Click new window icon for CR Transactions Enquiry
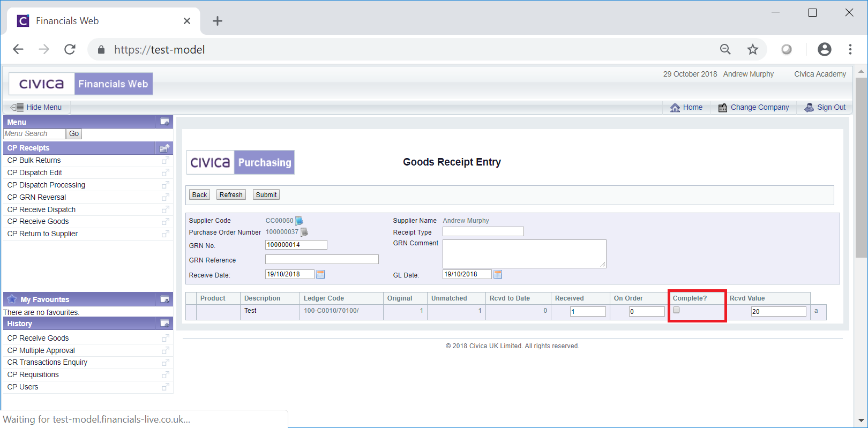The image size is (868, 428). [x=166, y=362]
